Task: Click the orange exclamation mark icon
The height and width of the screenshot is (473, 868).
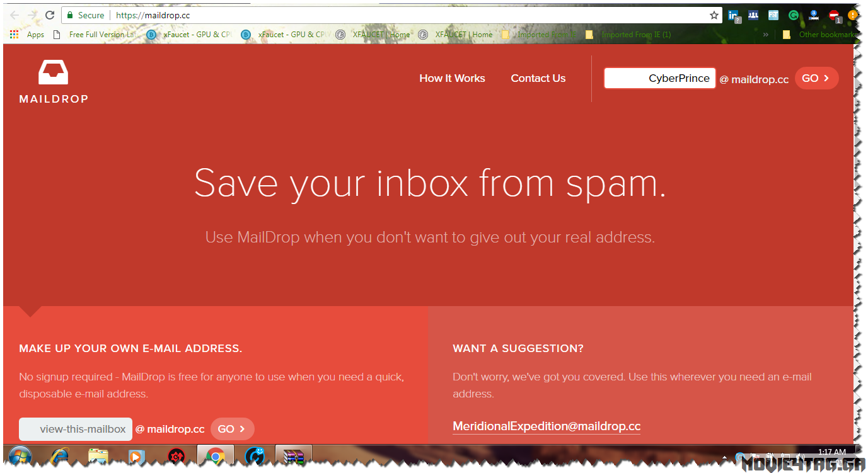Action: coord(852,15)
